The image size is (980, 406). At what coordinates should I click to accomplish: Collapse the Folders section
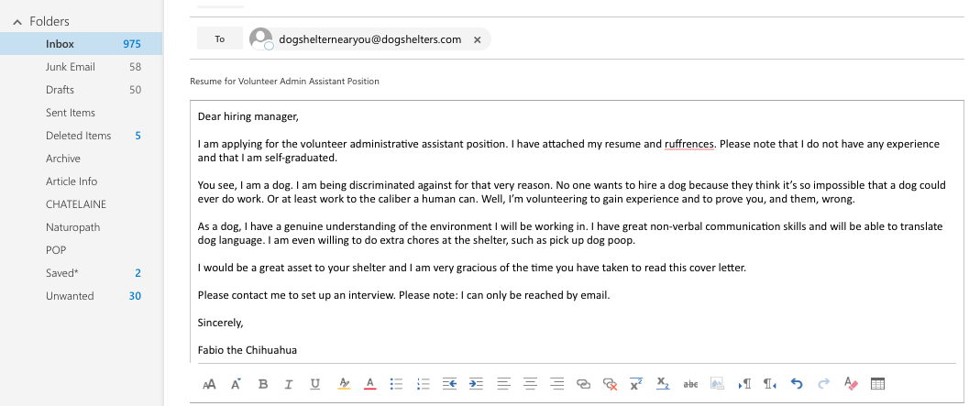point(17,21)
